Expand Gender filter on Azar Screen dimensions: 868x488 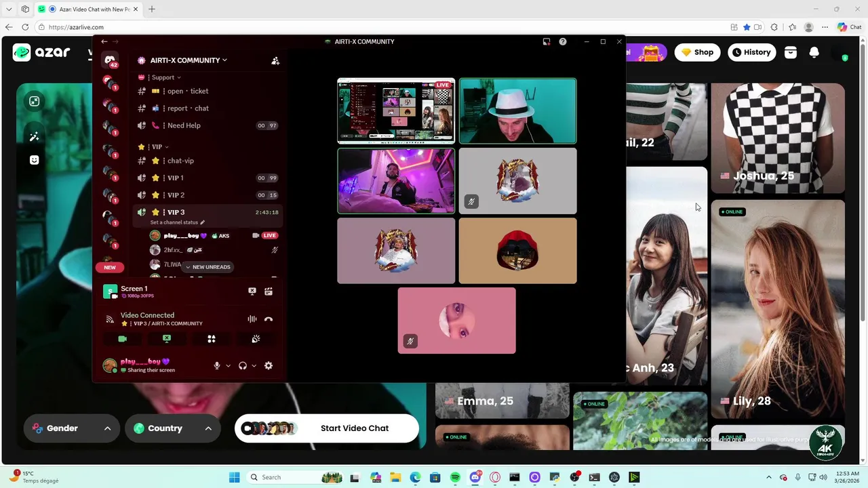pos(72,428)
